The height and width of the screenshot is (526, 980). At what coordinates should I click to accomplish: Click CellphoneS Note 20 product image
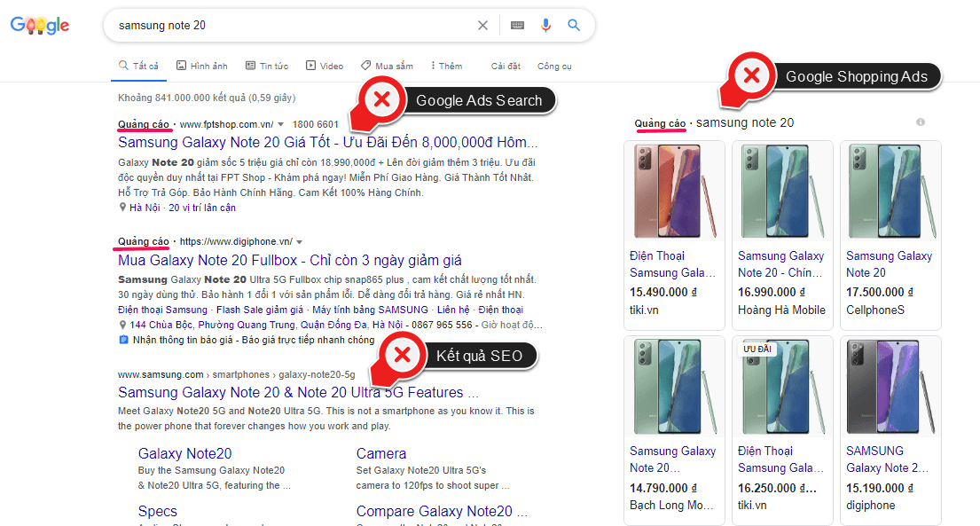point(890,191)
